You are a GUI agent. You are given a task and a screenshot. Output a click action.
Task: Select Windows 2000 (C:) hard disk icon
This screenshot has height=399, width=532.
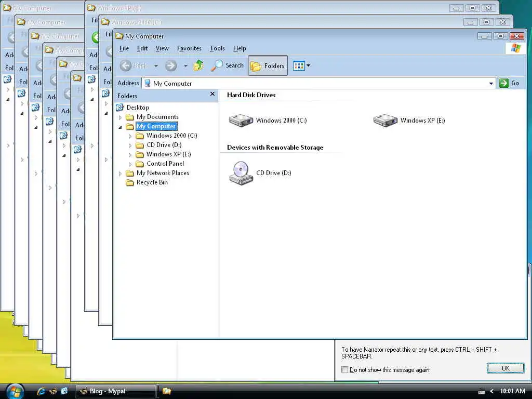(x=241, y=121)
